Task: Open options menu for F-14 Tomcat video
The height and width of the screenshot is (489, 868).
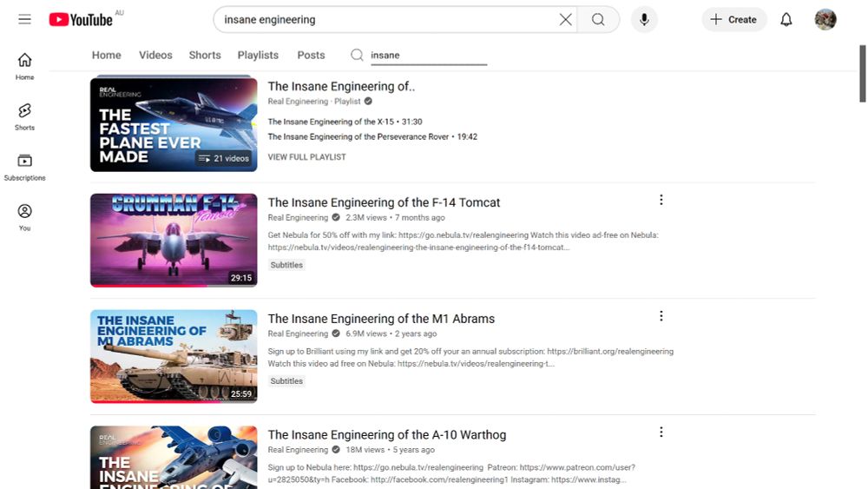Action: click(661, 200)
